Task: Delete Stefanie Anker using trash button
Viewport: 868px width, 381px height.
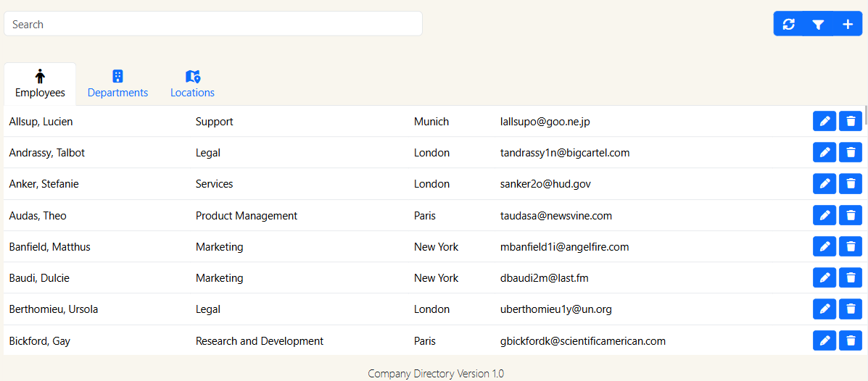Action: [851, 184]
